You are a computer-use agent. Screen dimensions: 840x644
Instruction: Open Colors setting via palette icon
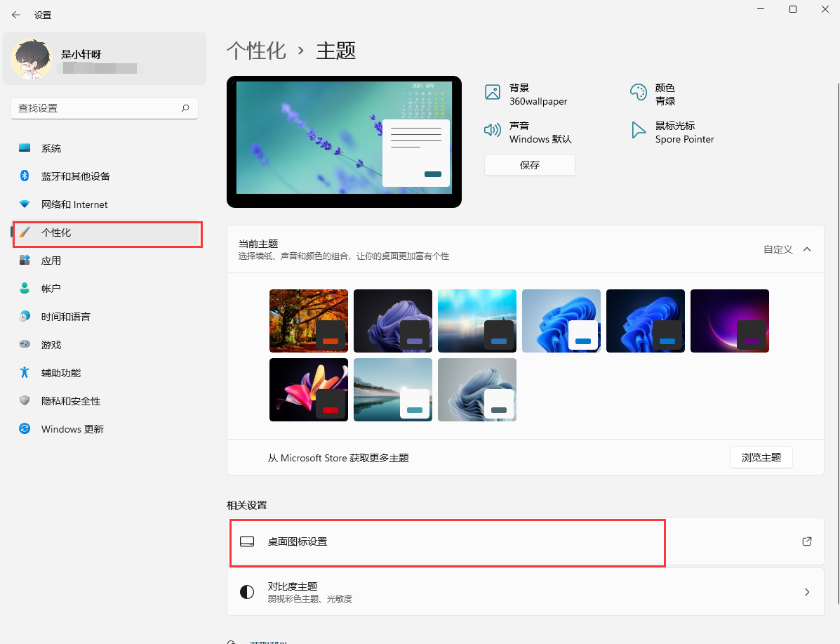point(638,92)
